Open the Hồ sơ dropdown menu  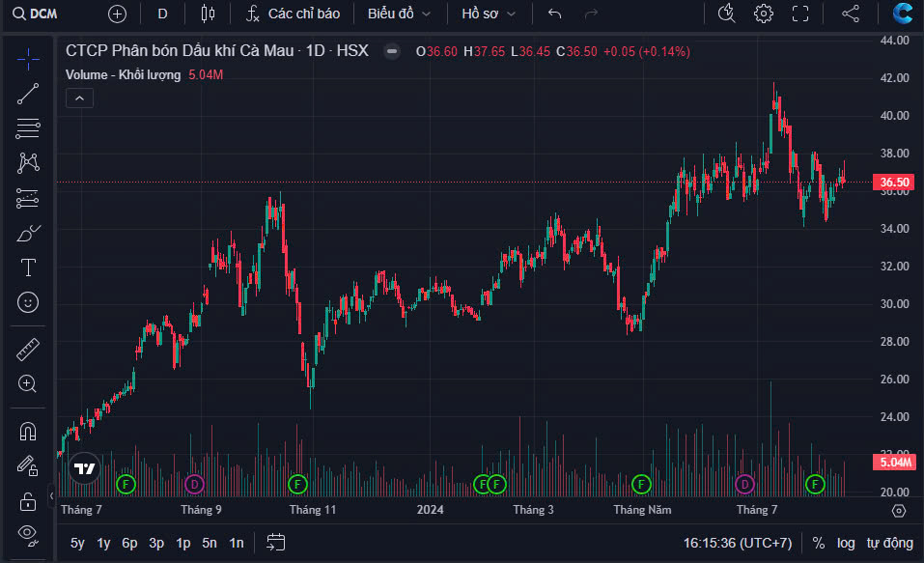coord(489,14)
